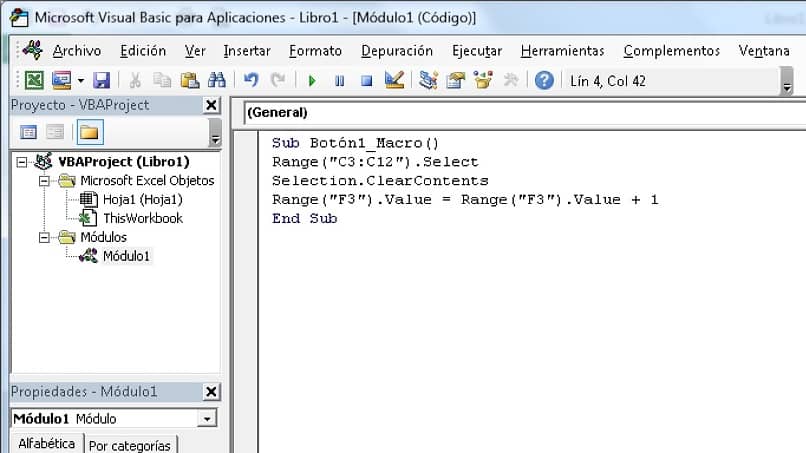The height and width of the screenshot is (453, 806).
Task: Open the Edición menu
Action: [143, 51]
